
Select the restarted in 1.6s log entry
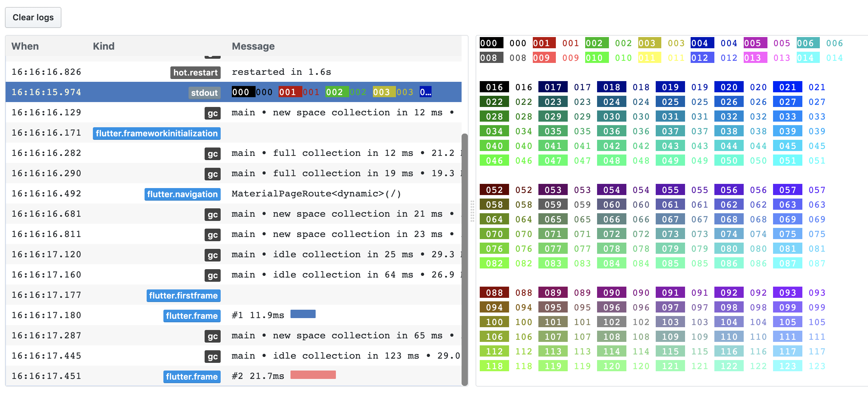click(314, 72)
